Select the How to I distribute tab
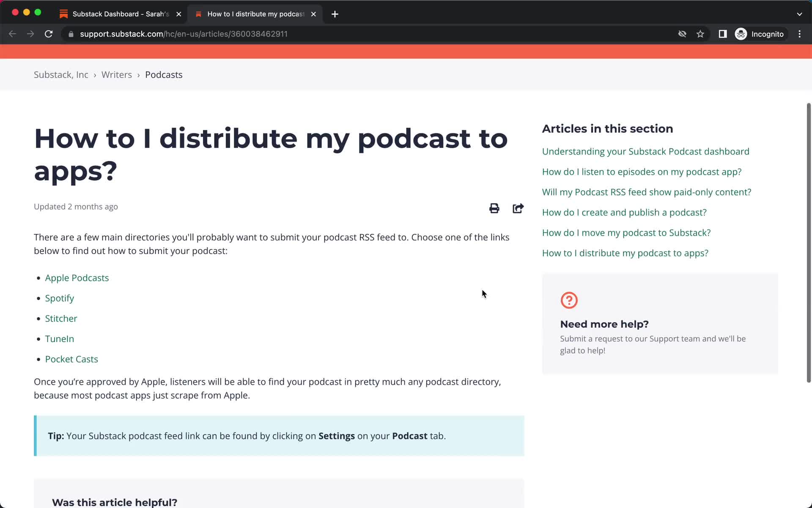This screenshot has height=508, width=812. point(255,14)
